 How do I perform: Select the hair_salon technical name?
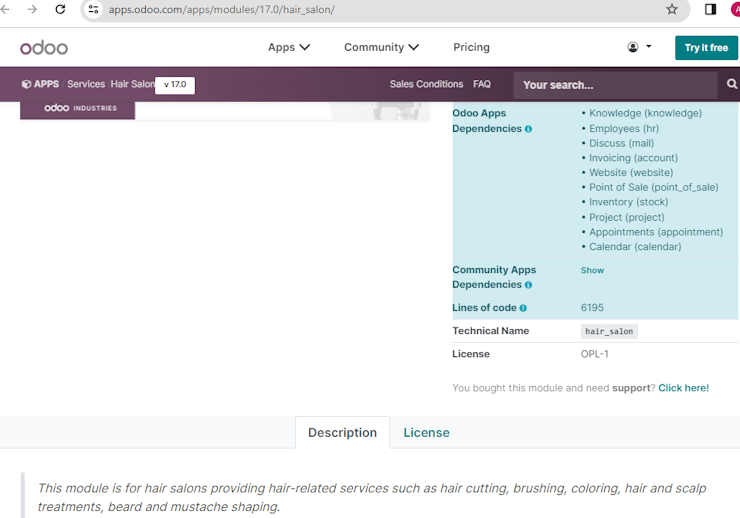click(609, 332)
